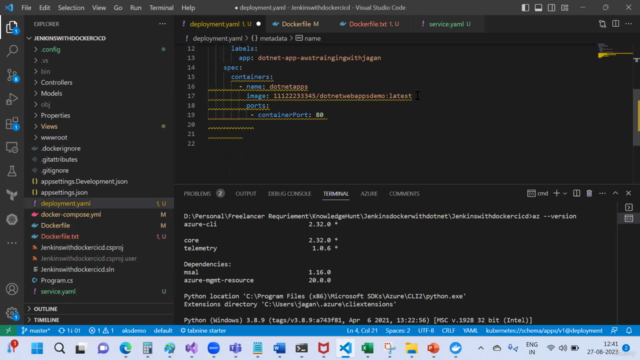Viewport: 640px width, 360px height.
Task: Open notifications bell in status bar
Action: coord(629,331)
